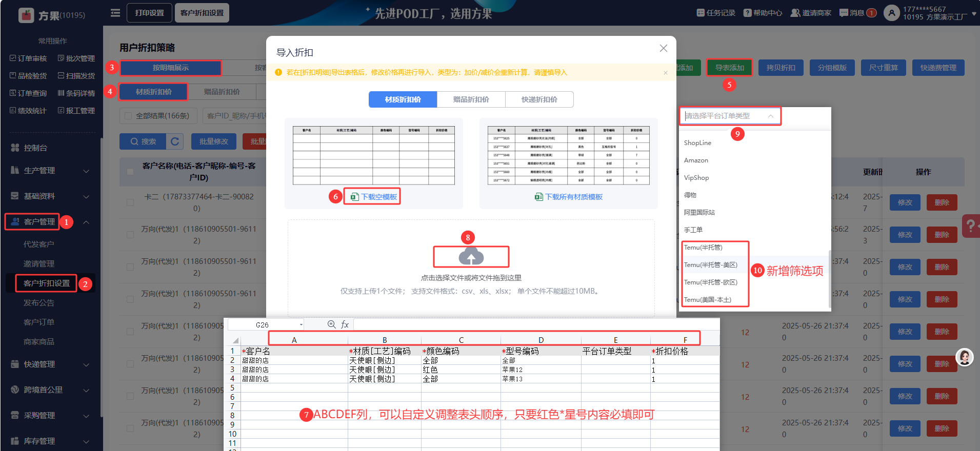
Task: Click the hamburger menu collapse icon
Action: pyautogui.click(x=115, y=13)
